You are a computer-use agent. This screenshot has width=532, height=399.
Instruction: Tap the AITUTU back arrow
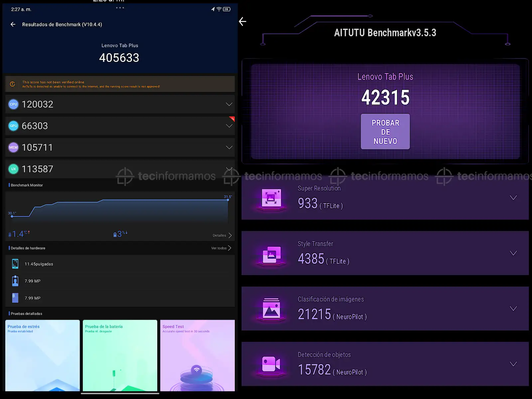tap(243, 22)
